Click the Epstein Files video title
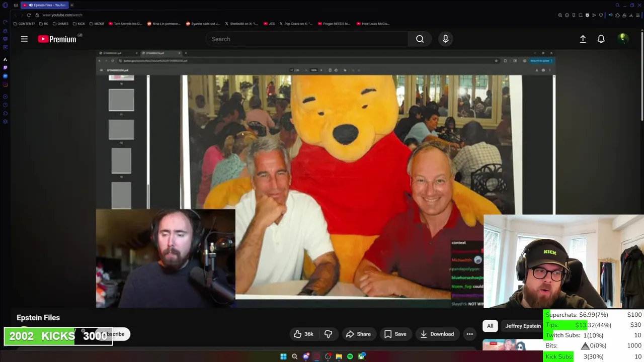The image size is (644, 362). 38,318
